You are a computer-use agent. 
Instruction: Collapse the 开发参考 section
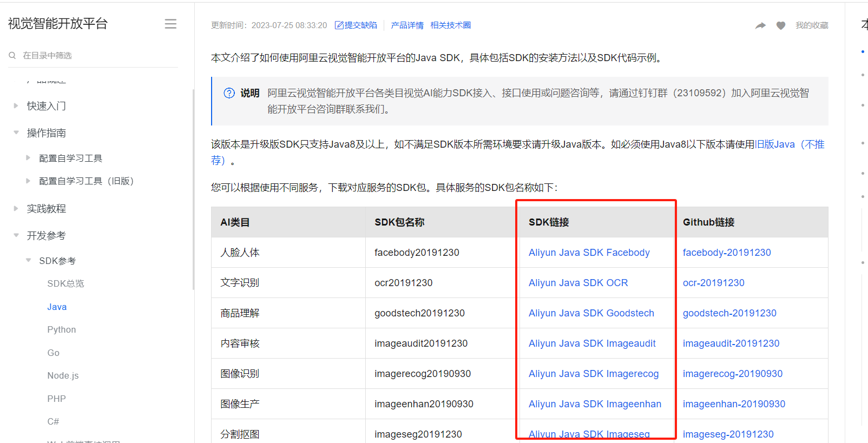[x=16, y=235]
